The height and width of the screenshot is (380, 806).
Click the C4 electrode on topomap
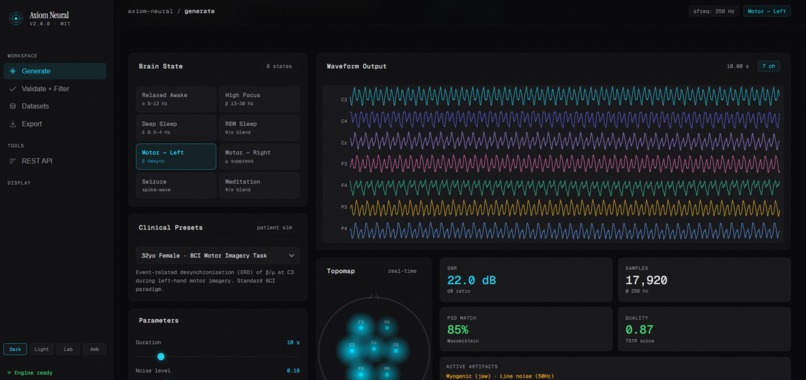click(396, 350)
